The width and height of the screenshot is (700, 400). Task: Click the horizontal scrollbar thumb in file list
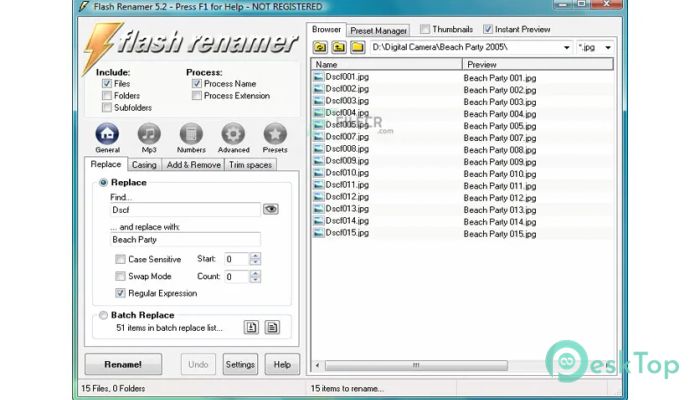pyautogui.click(x=416, y=365)
